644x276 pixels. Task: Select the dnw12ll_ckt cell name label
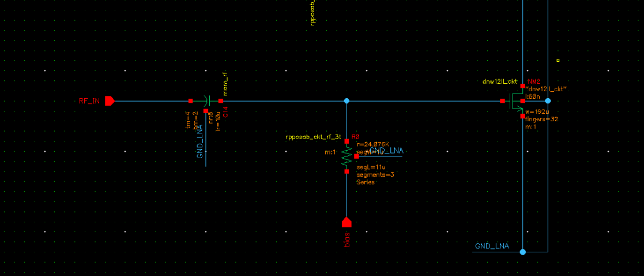pos(500,82)
